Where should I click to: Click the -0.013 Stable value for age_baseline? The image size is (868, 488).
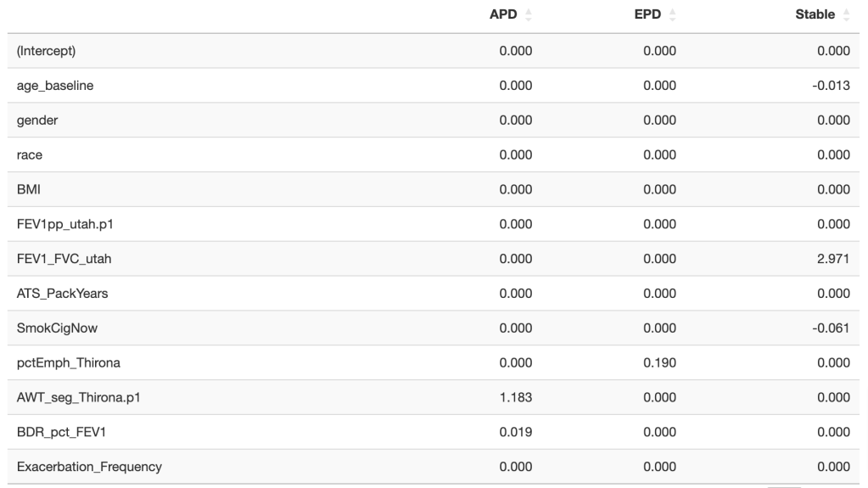[x=832, y=86]
